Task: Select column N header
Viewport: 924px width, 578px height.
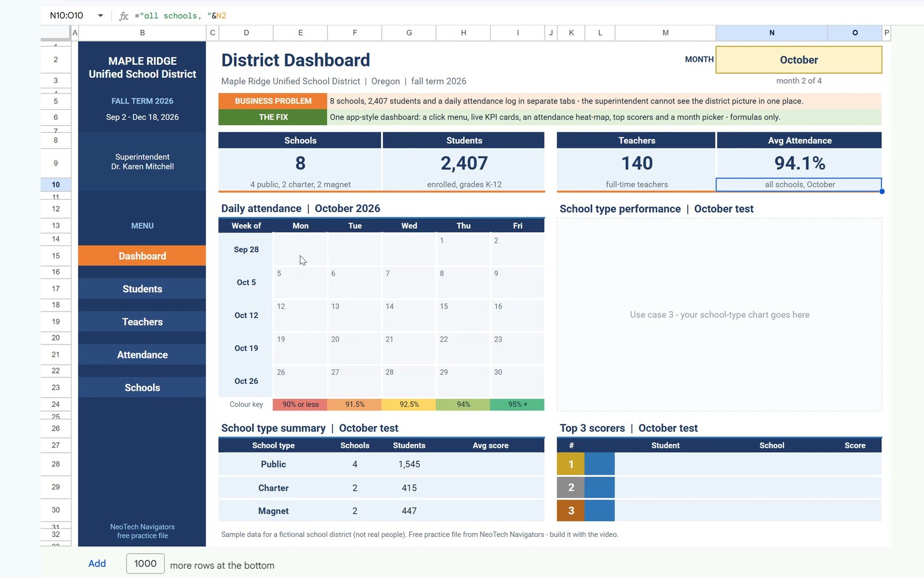Action: [772, 33]
